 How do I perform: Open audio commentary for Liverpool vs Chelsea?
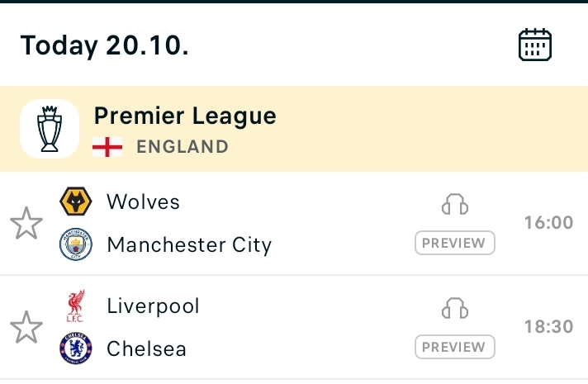coord(455,308)
